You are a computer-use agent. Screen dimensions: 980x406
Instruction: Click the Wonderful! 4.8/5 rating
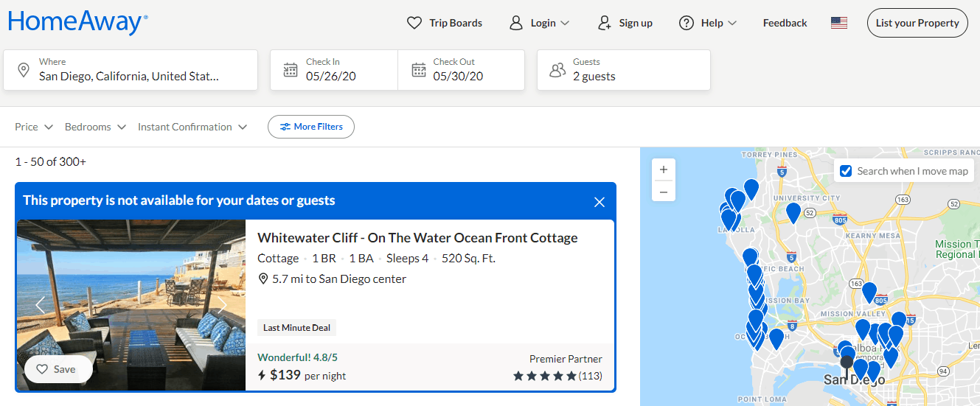pyautogui.click(x=297, y=357)
